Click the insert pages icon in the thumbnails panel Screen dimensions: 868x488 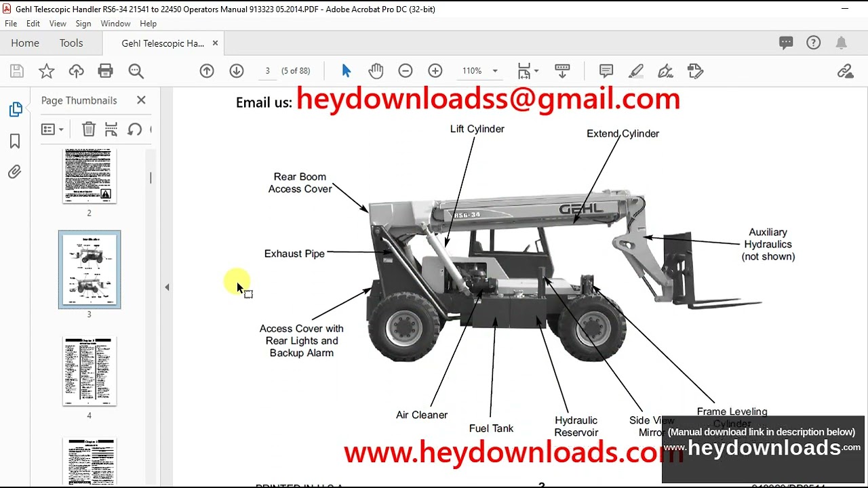point(111,129)
